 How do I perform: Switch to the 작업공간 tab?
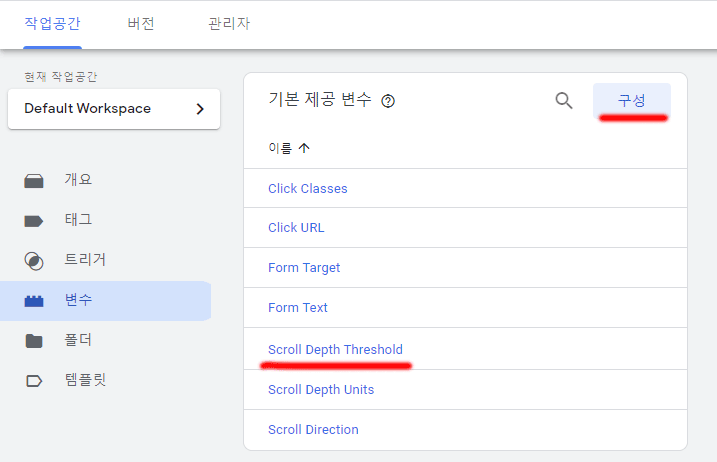coord(52,23)
